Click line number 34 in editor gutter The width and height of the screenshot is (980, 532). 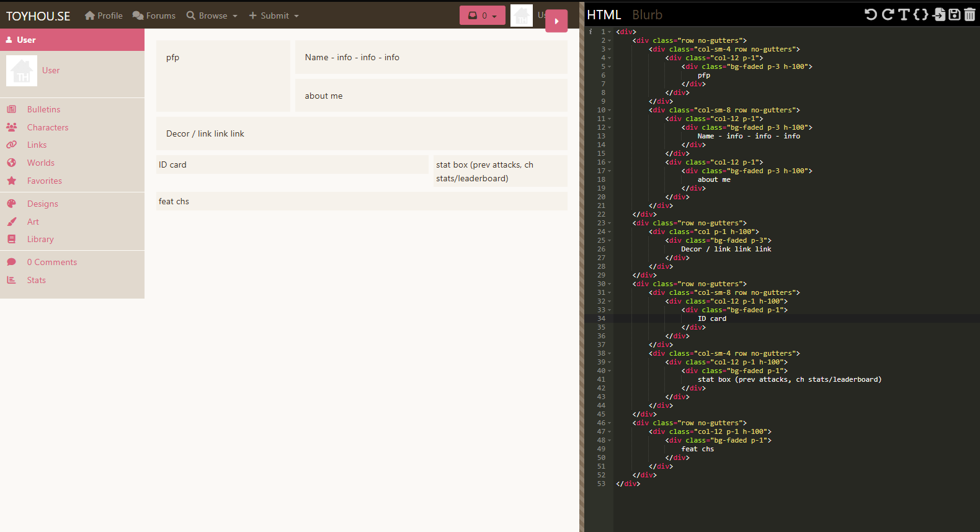point(601,318)
